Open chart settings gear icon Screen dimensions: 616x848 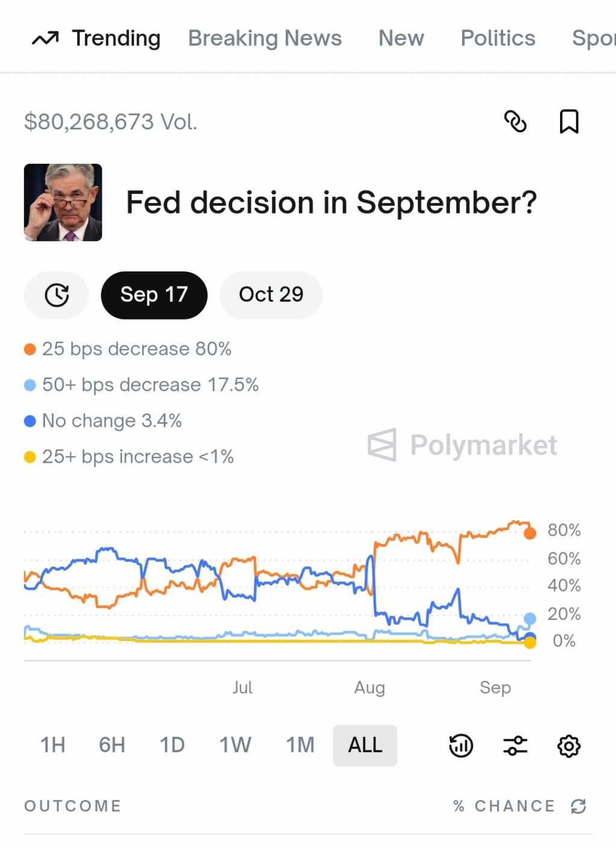[568, 746]
